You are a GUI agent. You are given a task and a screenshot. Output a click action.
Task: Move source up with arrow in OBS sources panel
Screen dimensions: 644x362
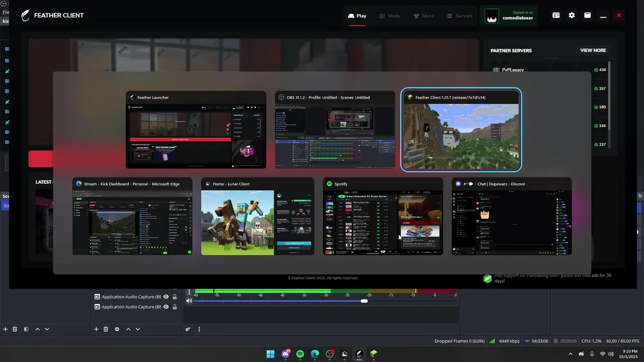[x=128, y=329]
